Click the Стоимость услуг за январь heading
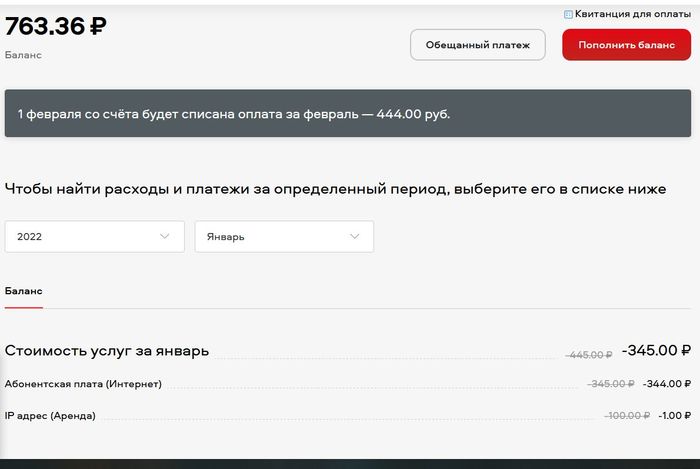This screenshot has height=469, width=700. (x=107, y=351)
